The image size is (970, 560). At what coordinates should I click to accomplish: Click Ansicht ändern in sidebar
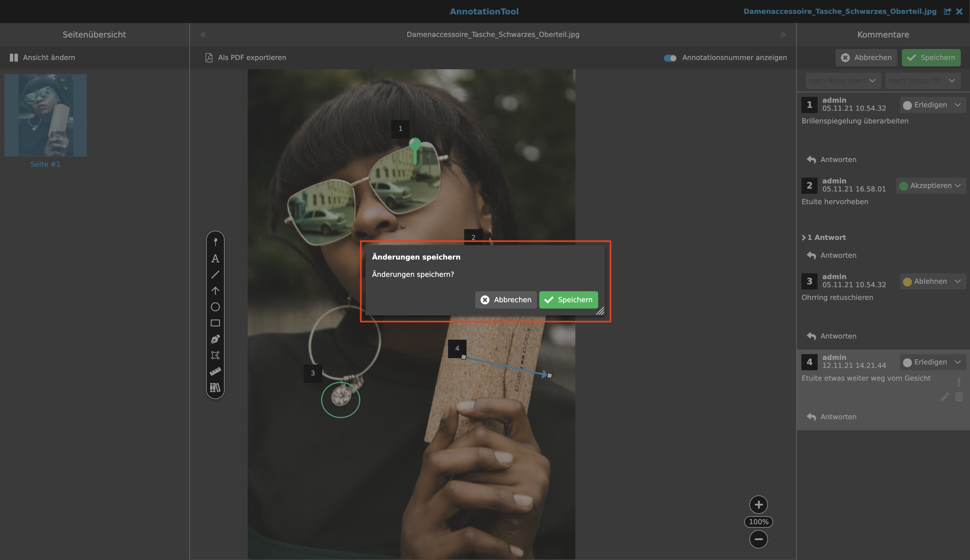42,58
